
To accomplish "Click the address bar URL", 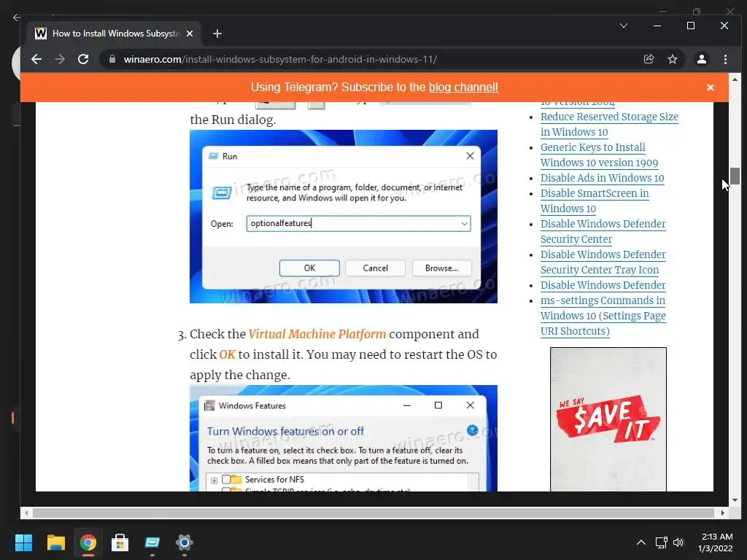I will coord(280,59).
